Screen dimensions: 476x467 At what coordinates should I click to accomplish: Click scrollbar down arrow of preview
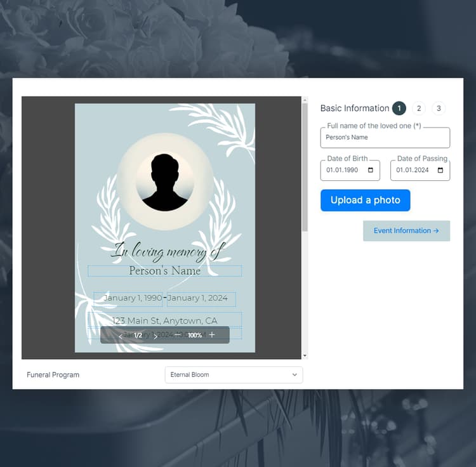(x=305, y=355)
